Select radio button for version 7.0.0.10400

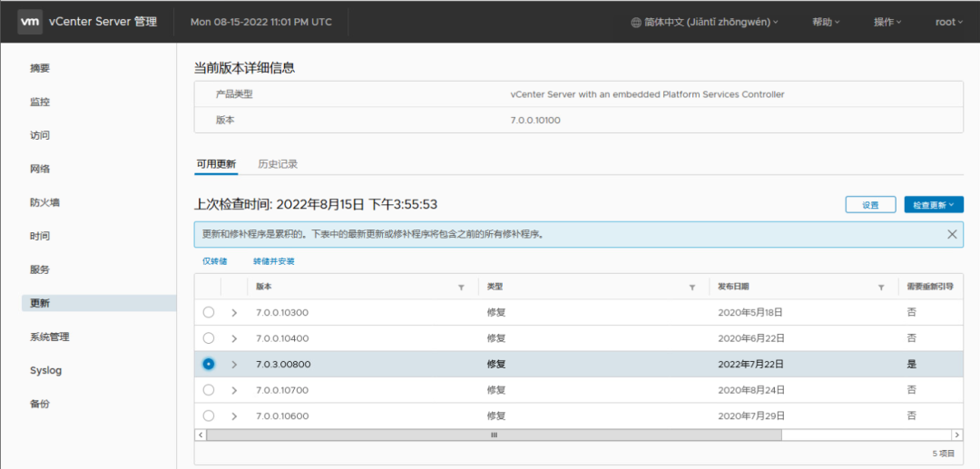[x=209, y=337]
